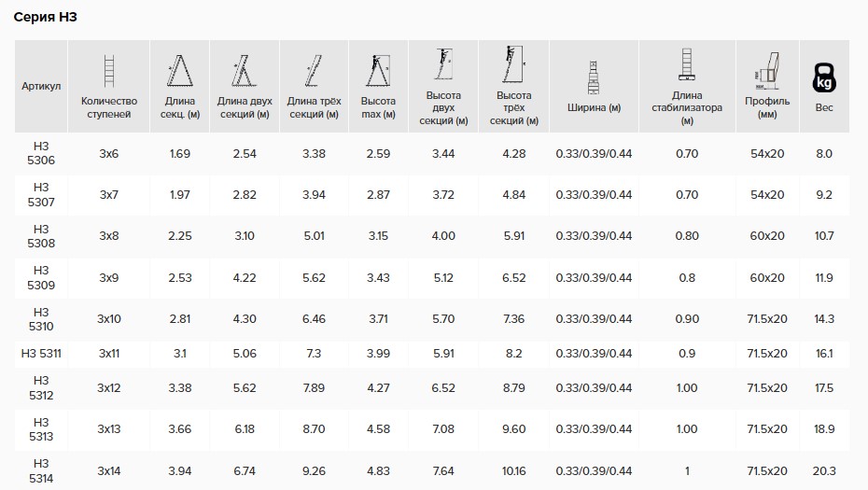Click two-section height value 4.00
868x490 pixels.
[x=443, y=236]
